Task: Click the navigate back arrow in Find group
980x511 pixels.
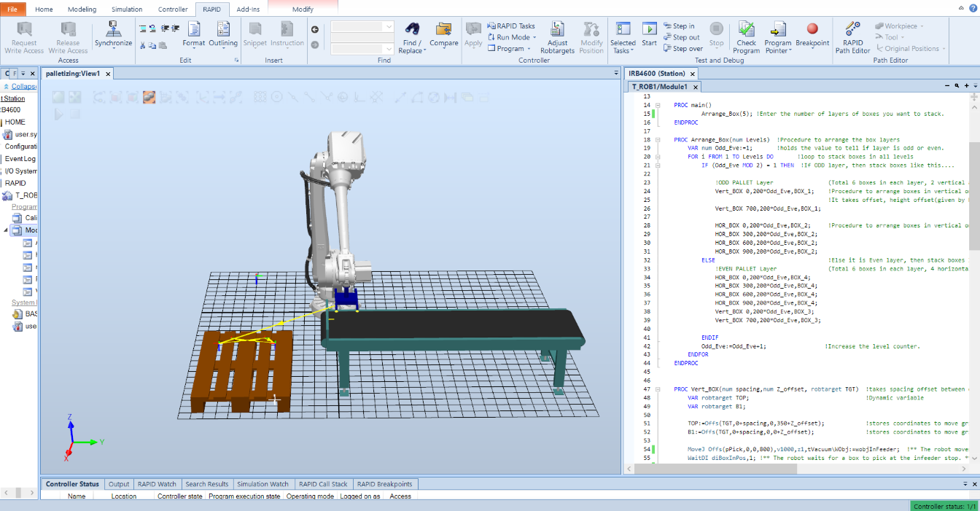Action: point(315,29)
